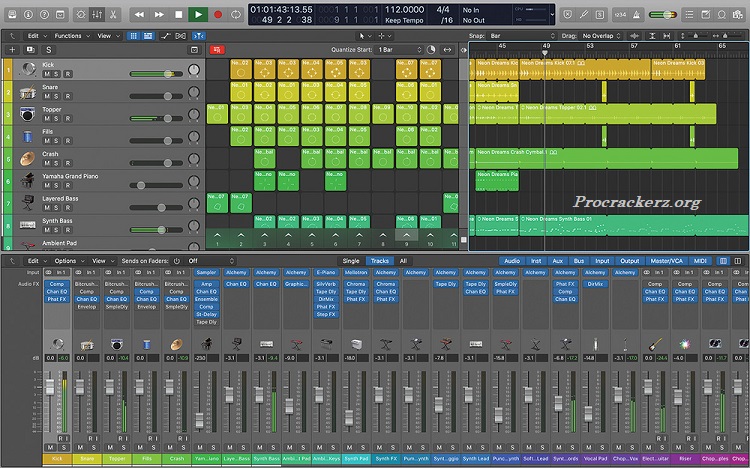Click the Layered Bass volume slider
This screenshot has width=750, height=468.
pos(160,208)
